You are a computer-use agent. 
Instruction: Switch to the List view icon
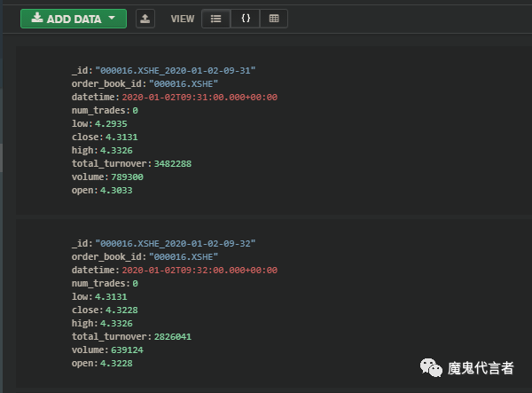215,19
